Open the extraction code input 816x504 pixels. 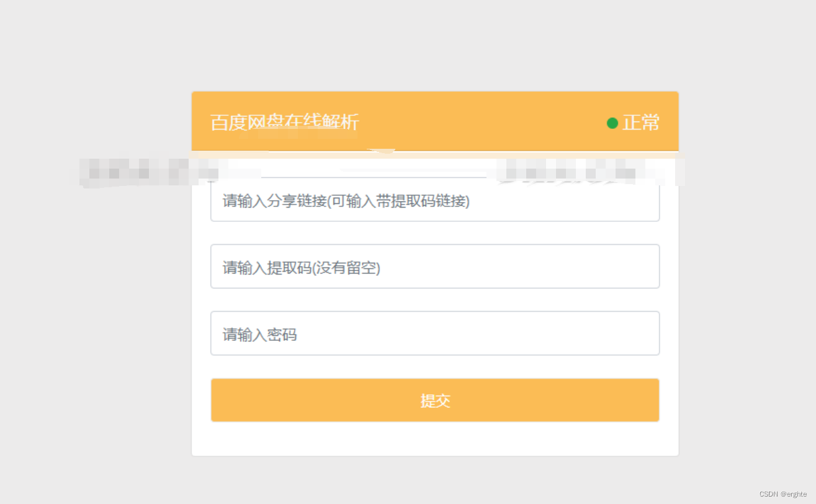(x=434, y=267)
